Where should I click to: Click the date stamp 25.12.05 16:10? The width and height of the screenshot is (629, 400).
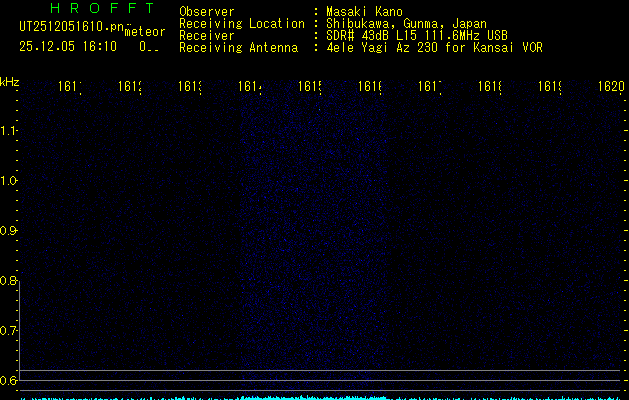click(68, 47)
